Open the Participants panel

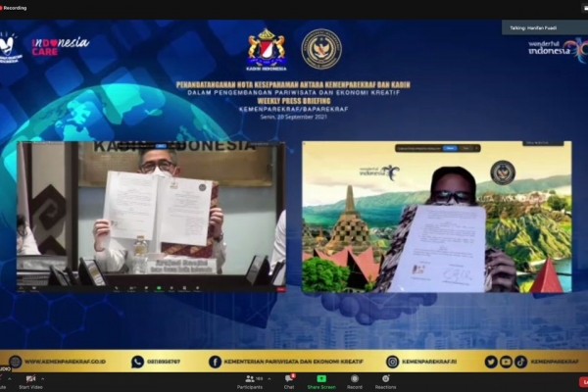click(250, 380)
